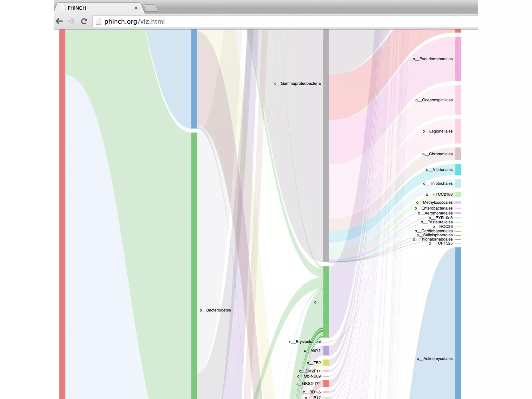Image resolution: width=532 pixels, height=399 pixels.
Task: Click the c__Gammaproteobacteria gray node bar
Action: (x=326, y=145)
